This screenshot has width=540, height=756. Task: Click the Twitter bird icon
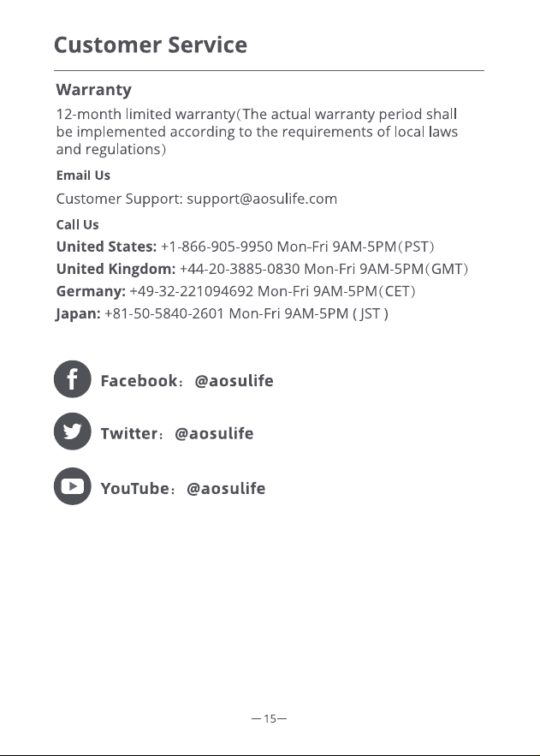point(72,431)
